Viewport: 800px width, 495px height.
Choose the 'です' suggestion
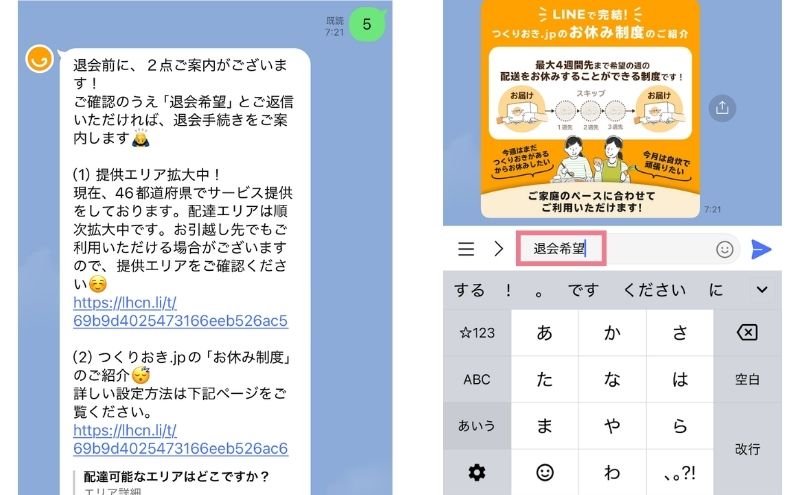click(x=583, y=290)
